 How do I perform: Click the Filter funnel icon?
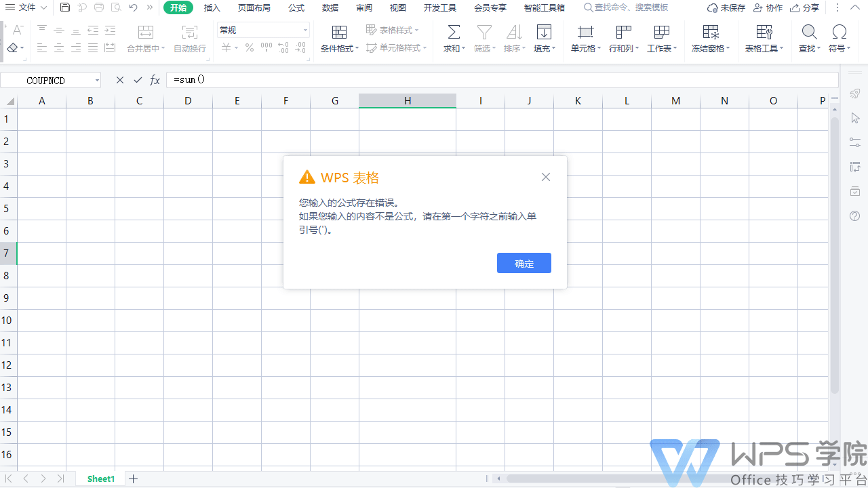point(484,32)
